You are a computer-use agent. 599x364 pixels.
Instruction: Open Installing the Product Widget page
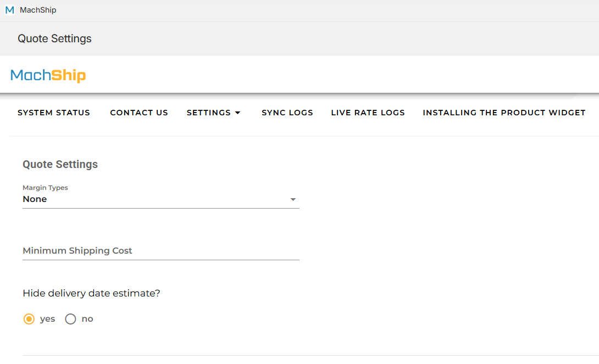click(504, 113)
